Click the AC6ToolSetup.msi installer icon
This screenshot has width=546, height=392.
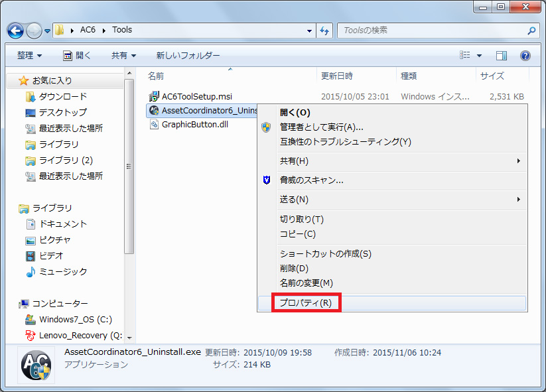pos(154,96)
